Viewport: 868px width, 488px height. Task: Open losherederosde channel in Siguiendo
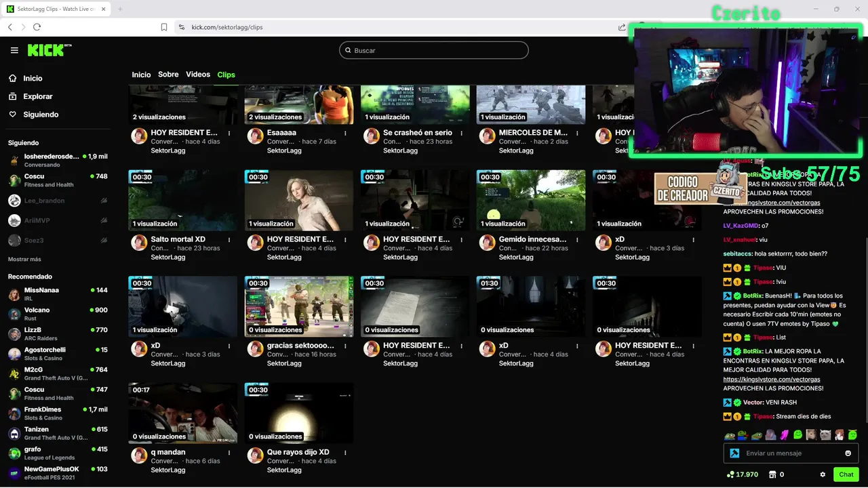tap(58, 160)
